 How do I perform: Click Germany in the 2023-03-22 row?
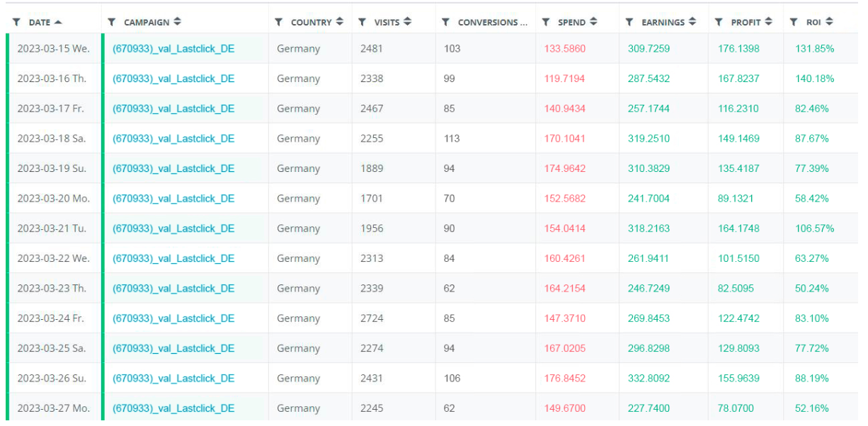coord(298,258)
